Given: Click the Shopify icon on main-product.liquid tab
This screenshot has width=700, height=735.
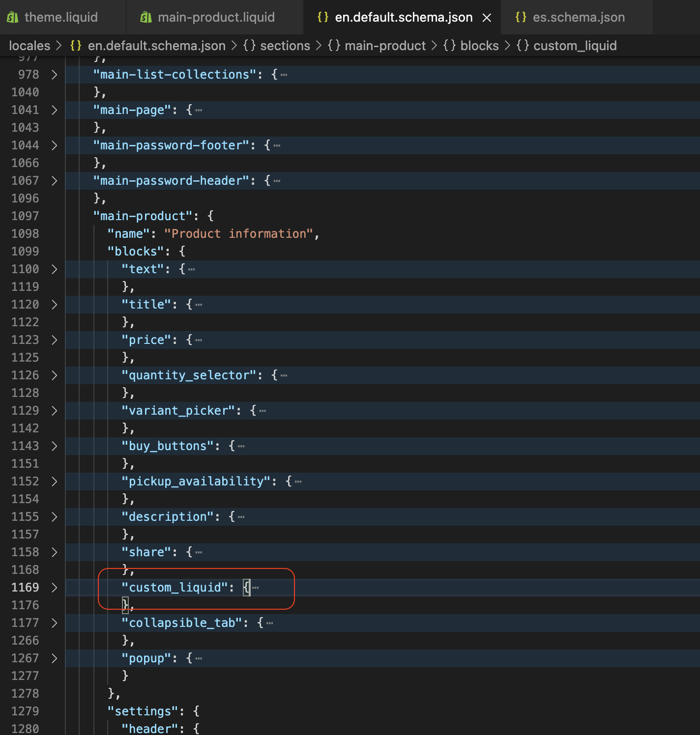Looking at the screenshot, I should click(146, 17).
